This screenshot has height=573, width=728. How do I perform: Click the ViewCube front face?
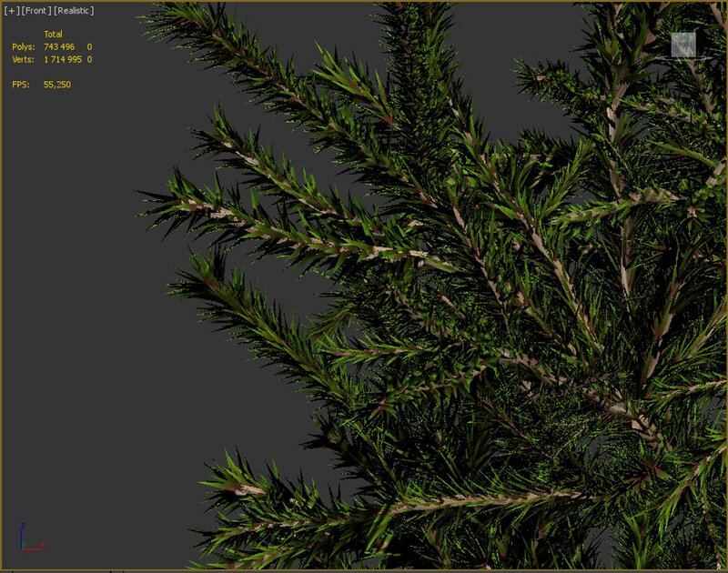tap(682, 45)
